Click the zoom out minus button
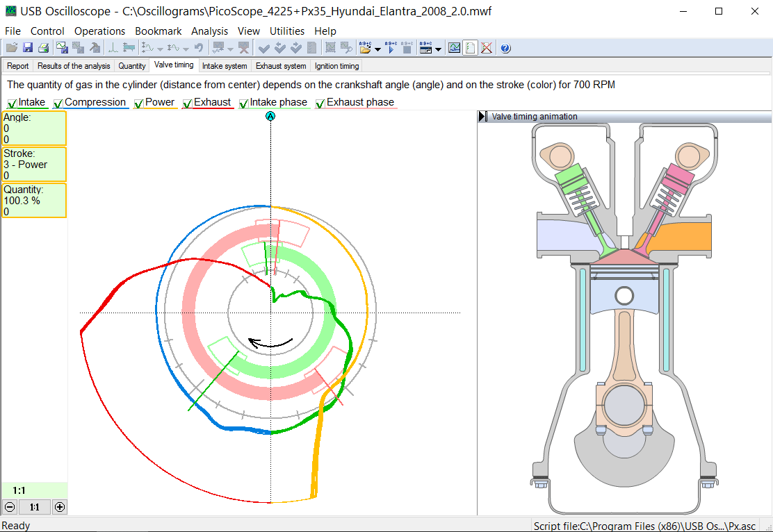 coord(10,507)
